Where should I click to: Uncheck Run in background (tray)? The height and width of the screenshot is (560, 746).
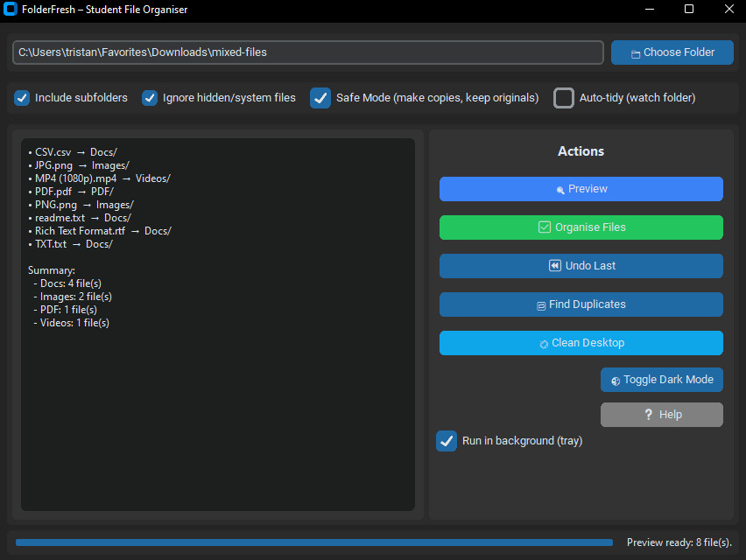(x=447, y=441)
